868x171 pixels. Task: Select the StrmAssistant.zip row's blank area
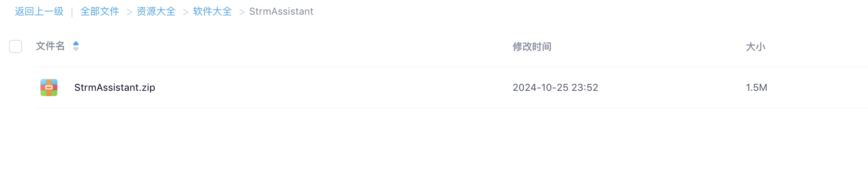[326, 88]
